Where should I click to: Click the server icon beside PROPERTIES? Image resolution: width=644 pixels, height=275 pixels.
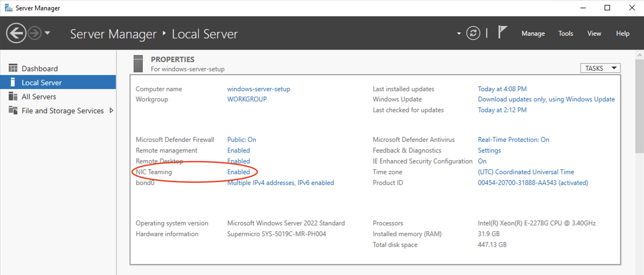point(138,64)
